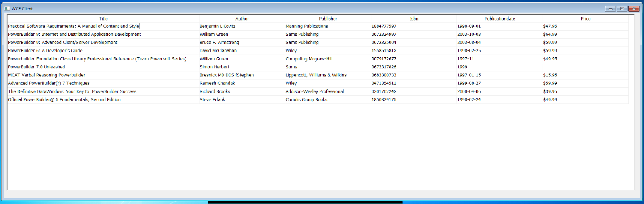Click the Title column header
The width and height of the screenshot is (644, 204).
pyautogui.click(x=103, y=19)
